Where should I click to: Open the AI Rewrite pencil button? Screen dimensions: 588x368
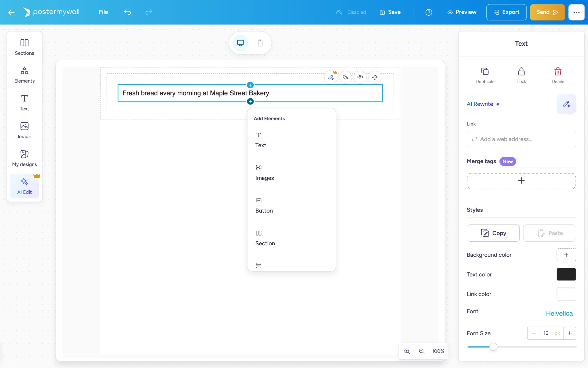pyautogui.click(x=566, y=104)
